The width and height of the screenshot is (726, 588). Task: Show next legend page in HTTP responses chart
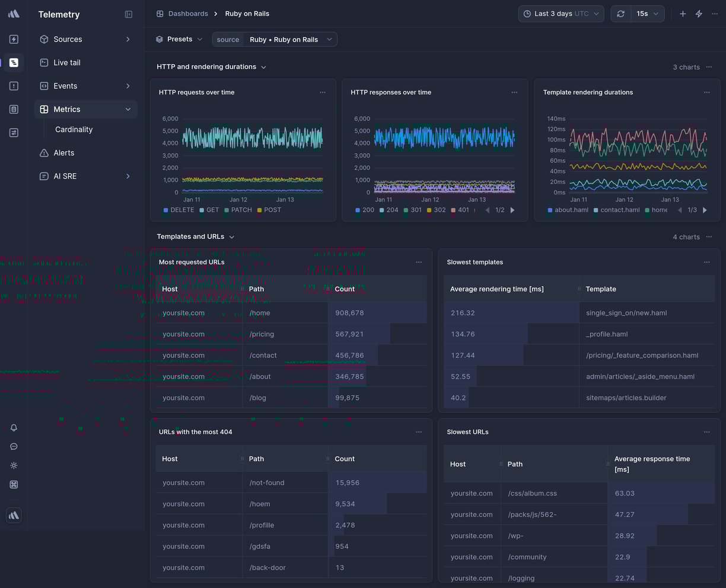[x=512, y=209]
